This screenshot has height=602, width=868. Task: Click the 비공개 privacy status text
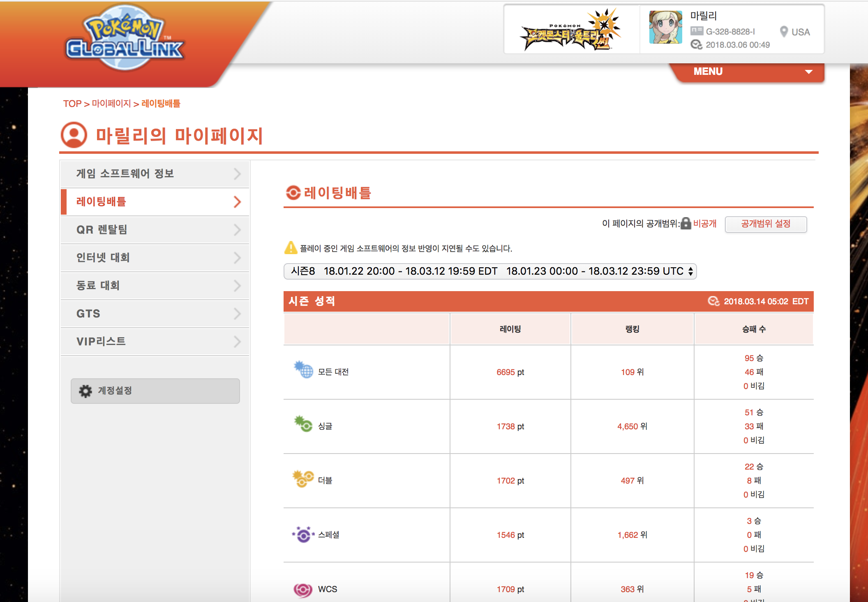(x=705, y=224)
